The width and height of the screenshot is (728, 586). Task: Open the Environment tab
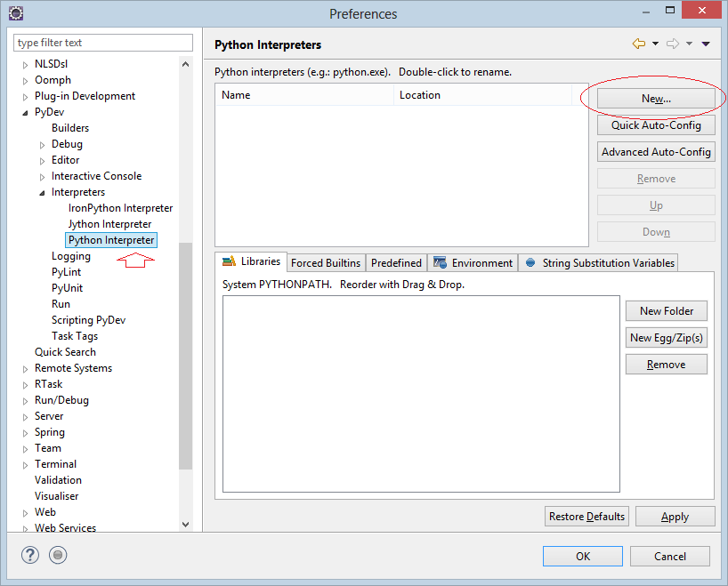[473, 263]
